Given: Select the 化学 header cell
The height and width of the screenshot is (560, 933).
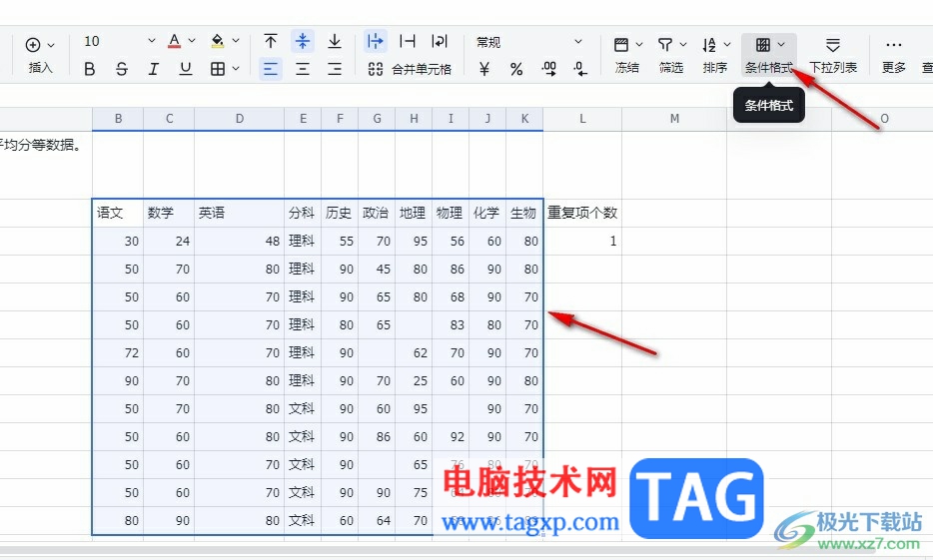Looking at the screenshot, I should point(487,213).
